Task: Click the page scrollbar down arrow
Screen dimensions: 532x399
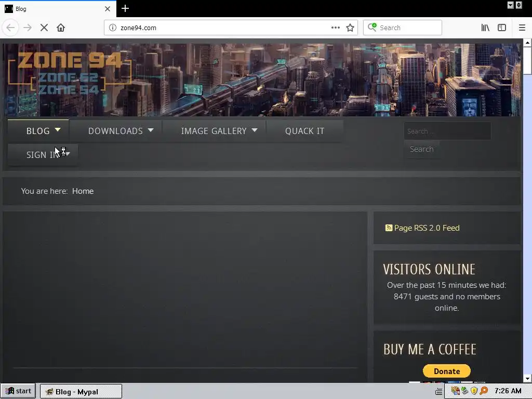Action: click(527, 379)
